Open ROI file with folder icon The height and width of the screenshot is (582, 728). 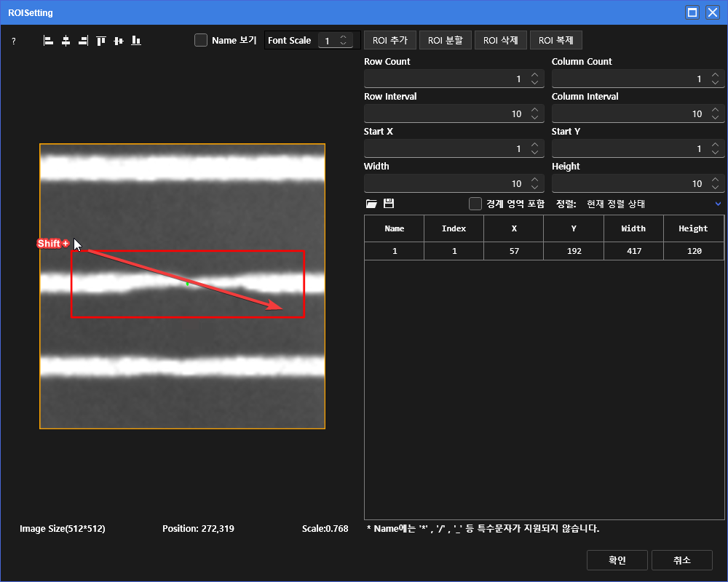click(371, 204)
